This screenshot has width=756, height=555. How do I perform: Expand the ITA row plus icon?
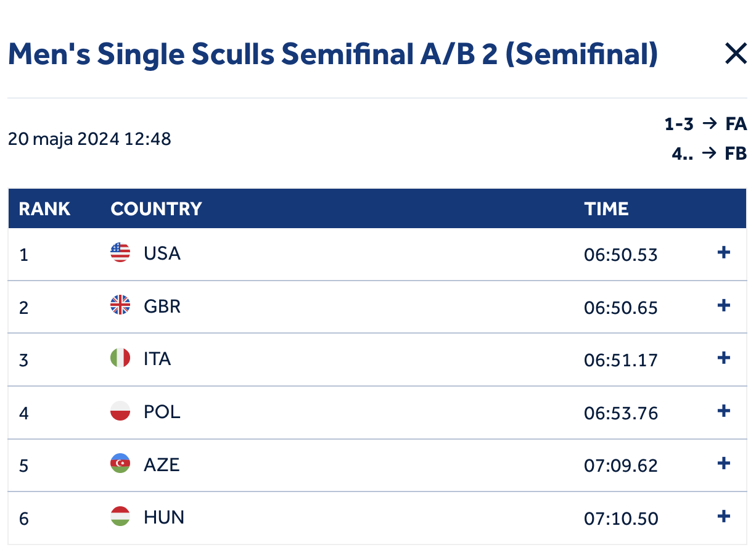(x=724, y=358)
